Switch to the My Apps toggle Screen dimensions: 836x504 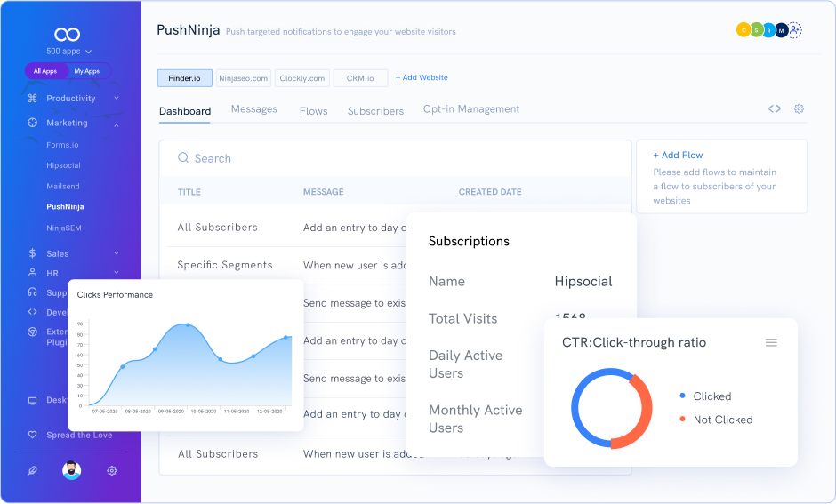pos(87,71)
